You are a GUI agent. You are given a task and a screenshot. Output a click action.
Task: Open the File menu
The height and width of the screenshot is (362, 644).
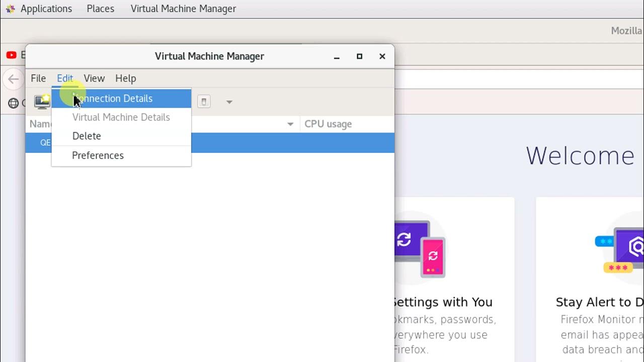38,78
